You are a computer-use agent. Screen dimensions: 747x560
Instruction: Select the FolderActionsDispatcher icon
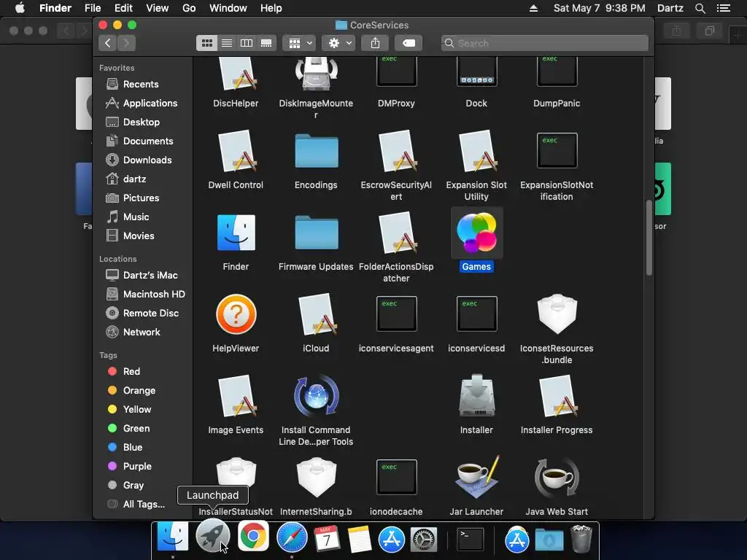397,233
